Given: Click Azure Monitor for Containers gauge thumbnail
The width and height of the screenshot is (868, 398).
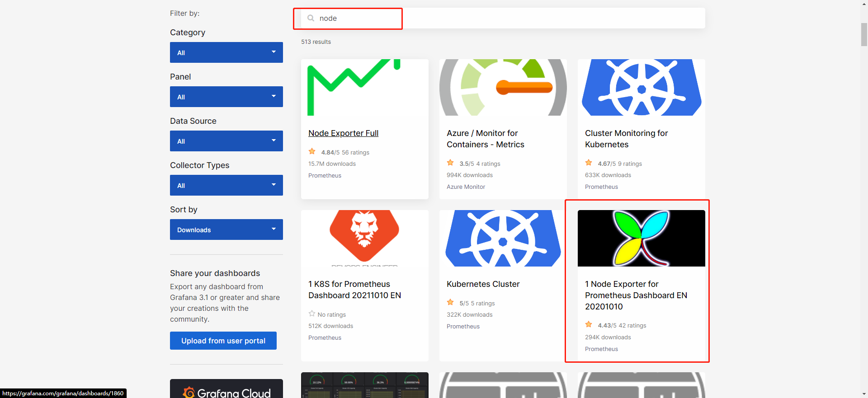Looking at the screenshot, I should (503, 87).
